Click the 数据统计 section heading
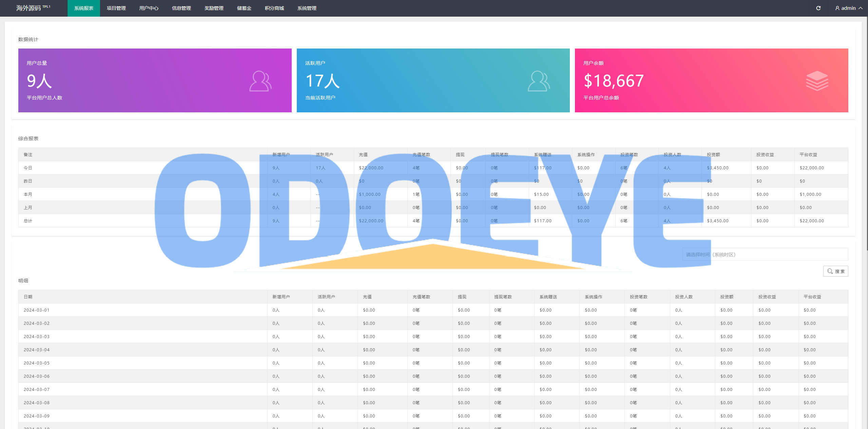Viewport: 868px width, 429px height. coord(28,39)
